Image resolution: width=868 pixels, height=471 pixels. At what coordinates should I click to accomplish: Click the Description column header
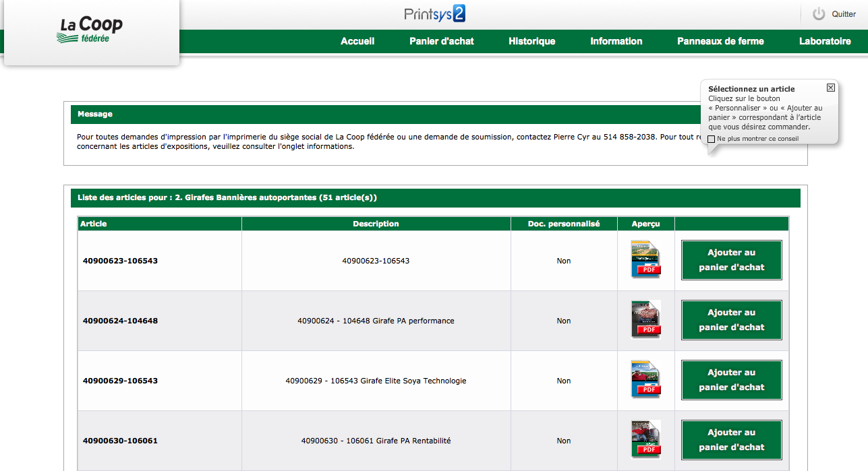(376, 224)
